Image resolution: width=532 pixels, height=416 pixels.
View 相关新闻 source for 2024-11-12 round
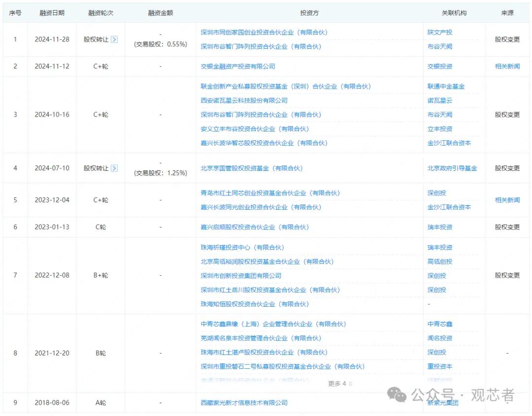tap(507, 66)
